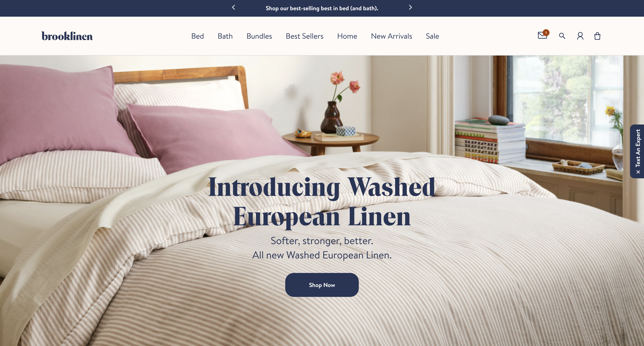The image size is (644, 346).
Task: Click the search magnifier icon
Action: point(562,36)
